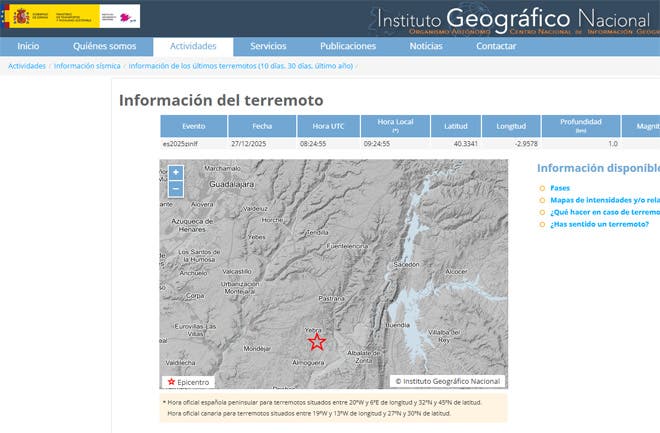Screen dimensions: 660x433
Task: Click the Tendilla label on map
Action: 317,232
